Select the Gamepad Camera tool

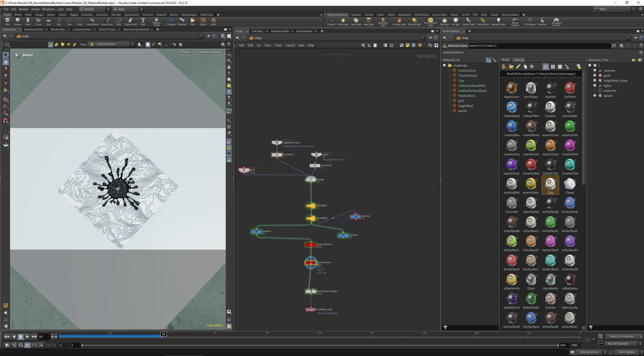(556, 22)
